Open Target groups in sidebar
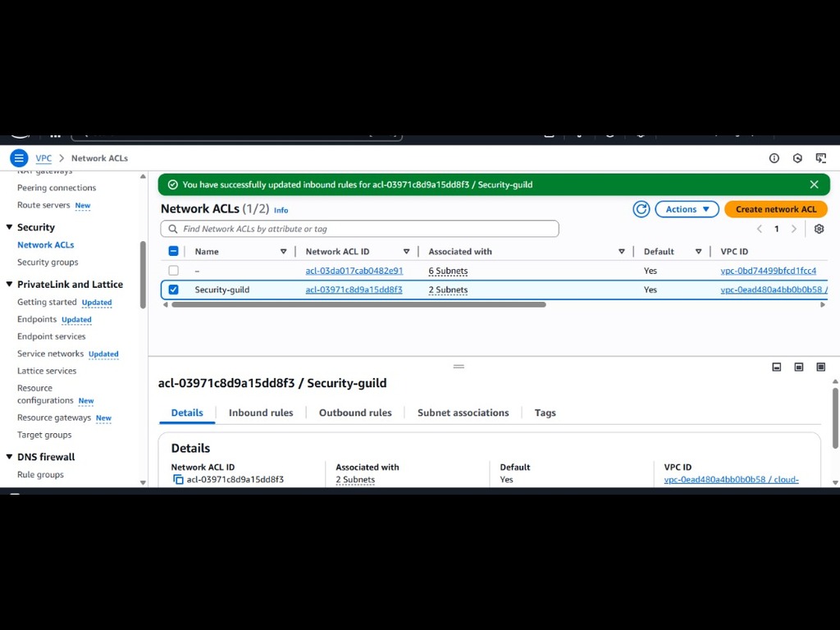This screenshot has width=840, height=630. click(44, 435)
